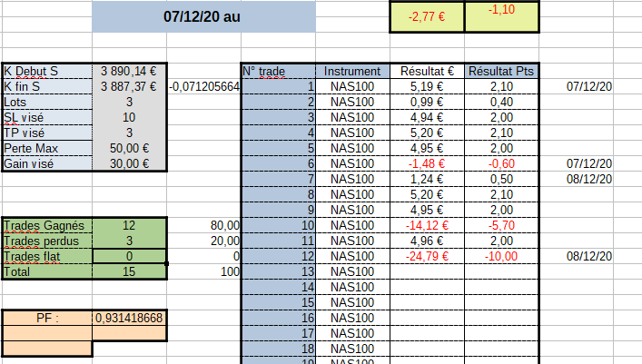642x364 pixels.
Task: Click the red points value -10,00
Action: (501, 256)
